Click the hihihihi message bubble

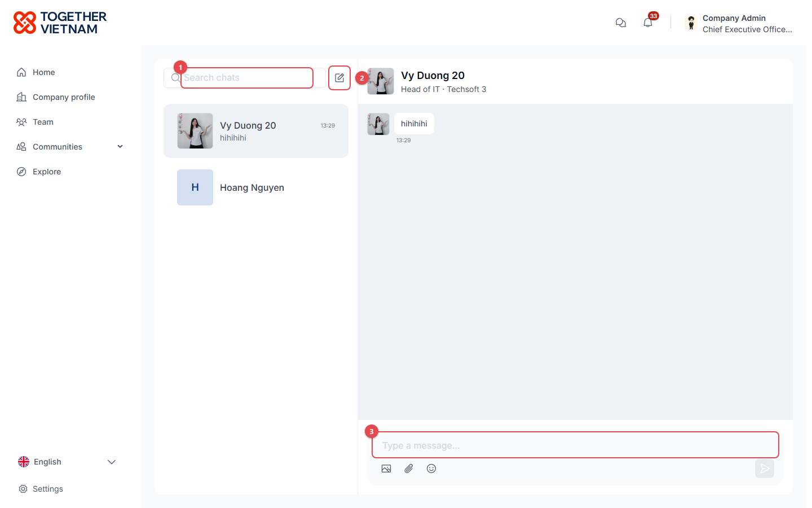[414, 124]
